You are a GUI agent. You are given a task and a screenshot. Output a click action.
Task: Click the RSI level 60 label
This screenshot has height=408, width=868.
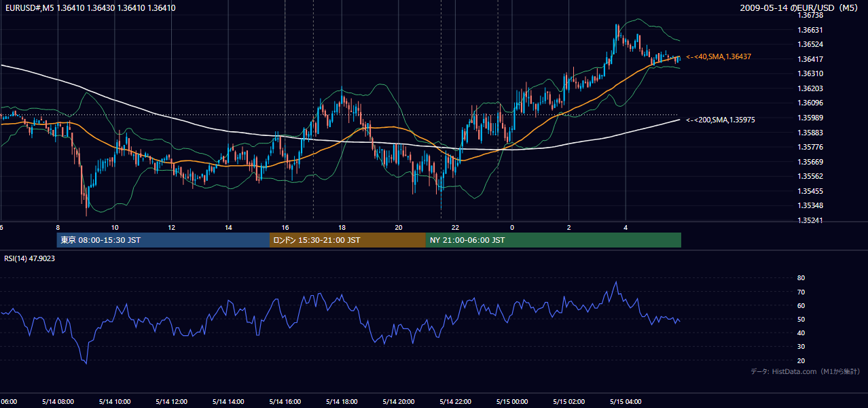click(x=801, y=305)
